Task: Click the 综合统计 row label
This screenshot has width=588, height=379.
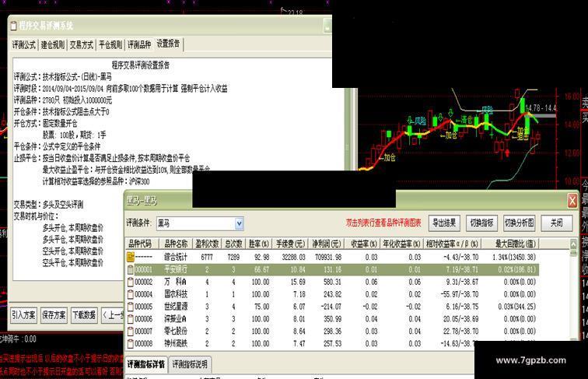Action: [176, 257]
